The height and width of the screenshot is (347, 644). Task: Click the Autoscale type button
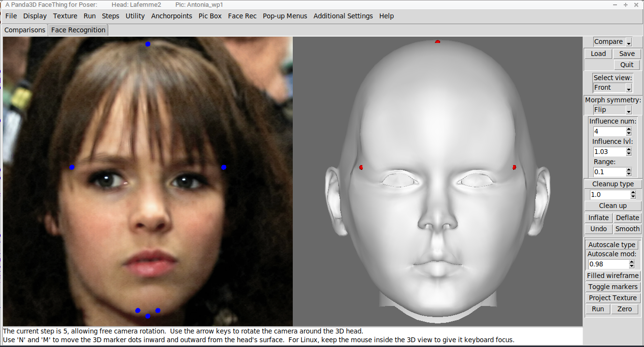(612, 245)
